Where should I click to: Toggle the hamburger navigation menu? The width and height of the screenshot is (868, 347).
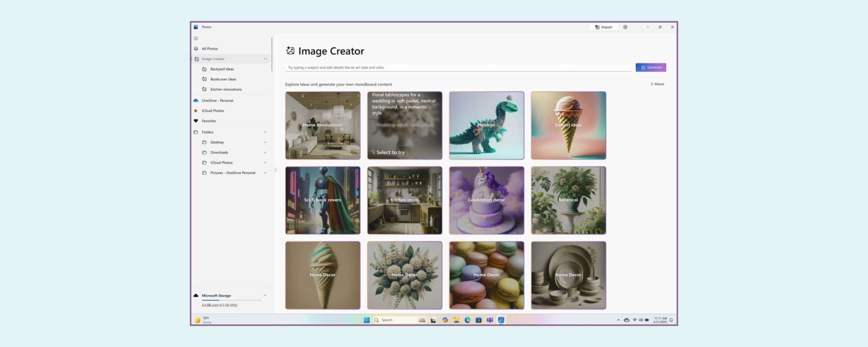click(x=196, y=38)
